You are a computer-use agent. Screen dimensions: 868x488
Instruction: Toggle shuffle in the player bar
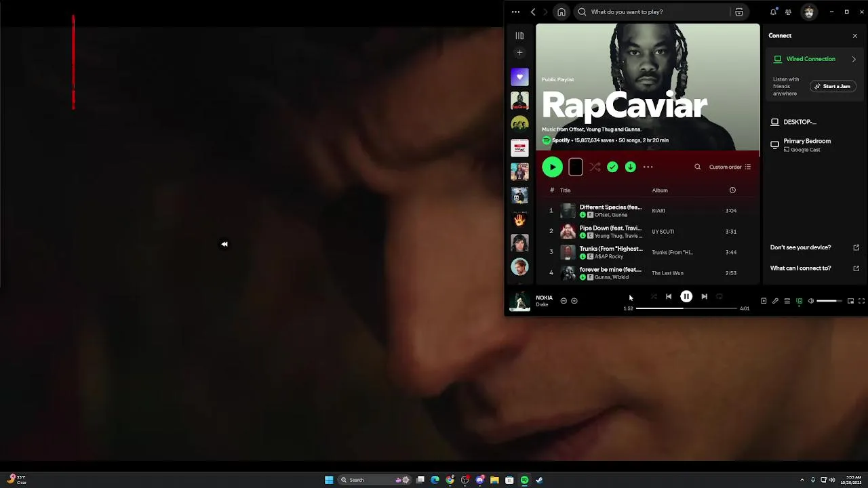pyautogui.click(x=654, y=296)
